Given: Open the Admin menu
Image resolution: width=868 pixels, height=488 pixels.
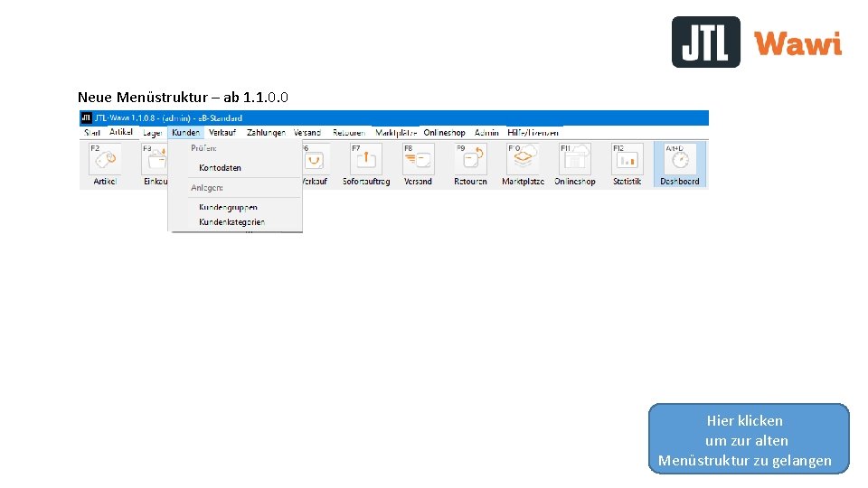Looking at the screenshot, I should [x=486, y=133].
